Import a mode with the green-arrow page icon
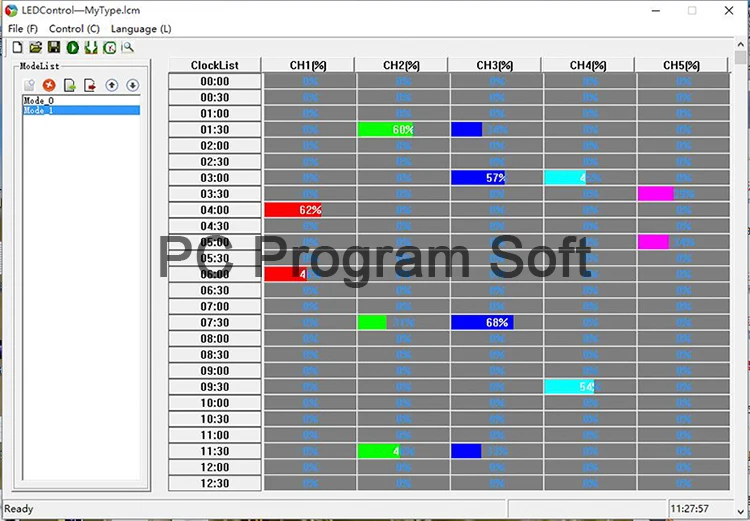 70,85
